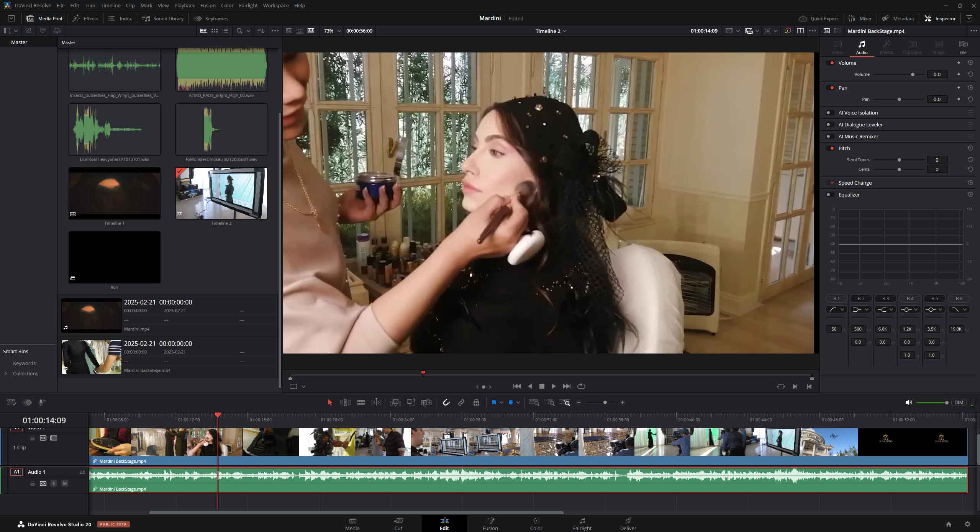Click the Volume slider handle in Inspector
This screenshot has width=980, height=532.
click(x=913, y=75)
